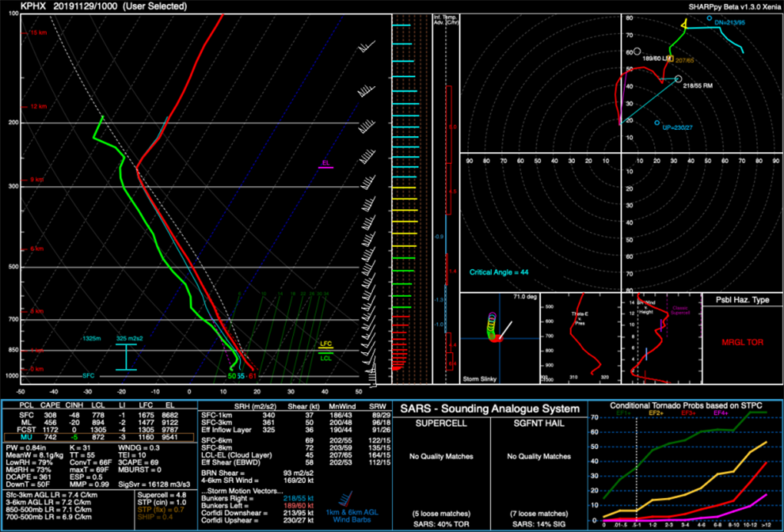Screen dimensions: 784x532
Task: Click the Conditional Tornado Probs chart title
Action: (x=686, y=404)
